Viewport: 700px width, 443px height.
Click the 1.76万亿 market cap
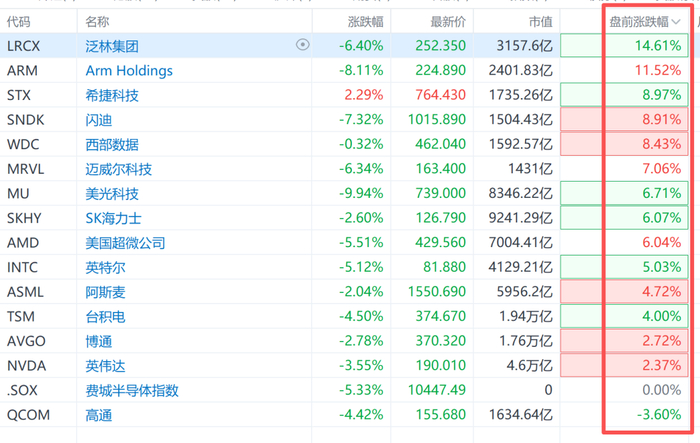[526, 340]
